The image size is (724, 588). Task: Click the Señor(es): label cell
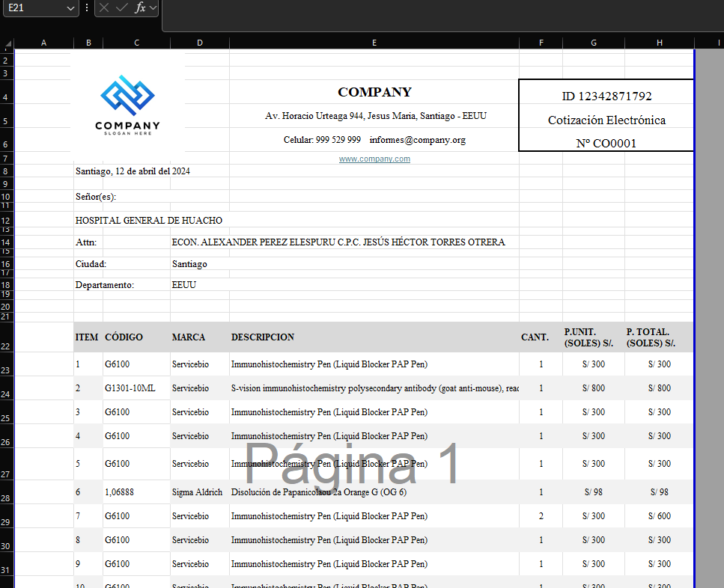[96, 197]
